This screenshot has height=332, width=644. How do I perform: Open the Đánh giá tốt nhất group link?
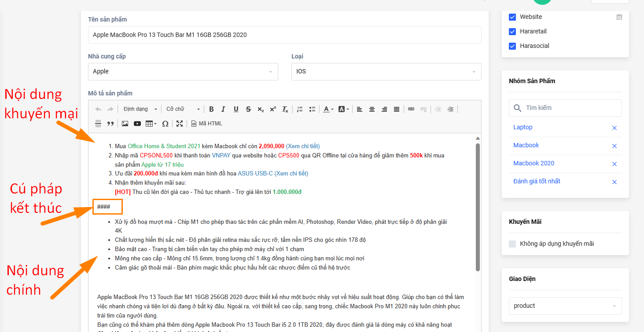point(537,181)
